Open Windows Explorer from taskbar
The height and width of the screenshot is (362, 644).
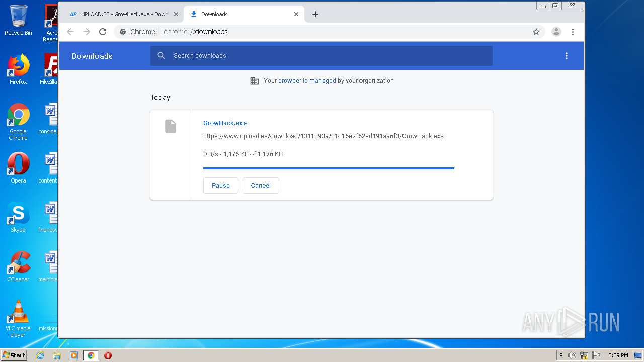tap(57, 355)
